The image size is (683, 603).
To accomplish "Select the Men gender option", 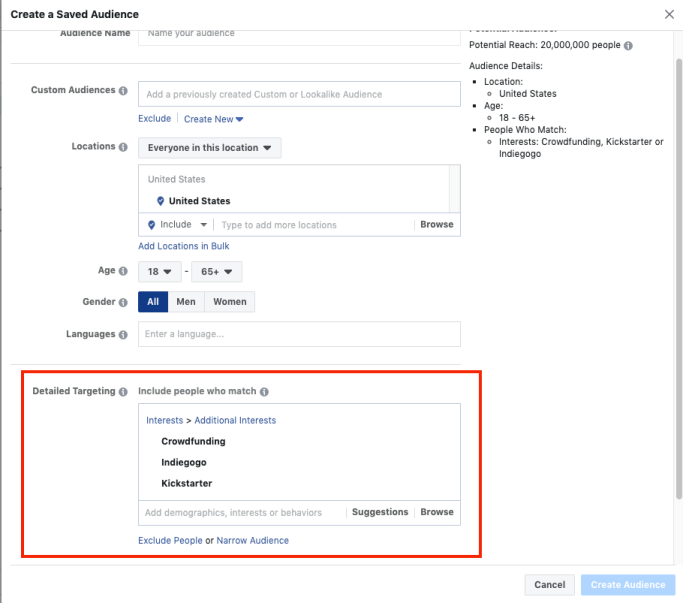I will (186, 302).
